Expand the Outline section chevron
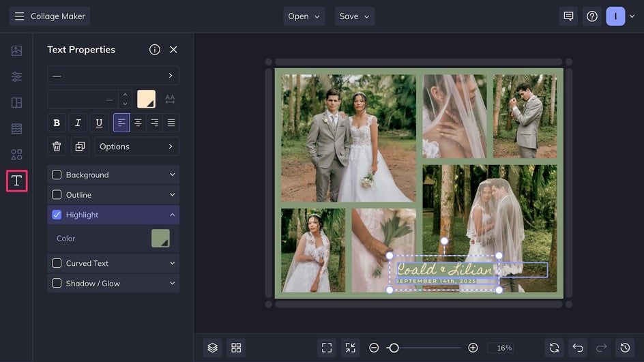Image resolution: width=644 pixels, height=362 pixels. click(x=172, y=194)
